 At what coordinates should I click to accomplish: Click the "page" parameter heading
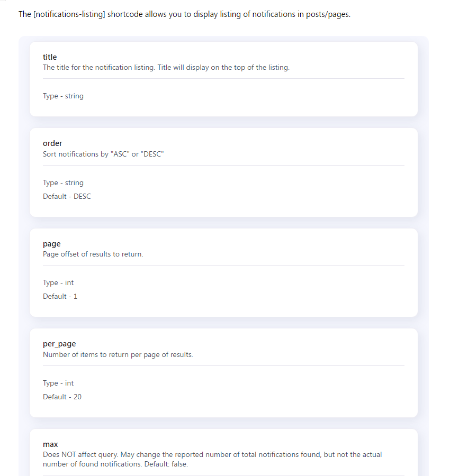pos(52,244)
